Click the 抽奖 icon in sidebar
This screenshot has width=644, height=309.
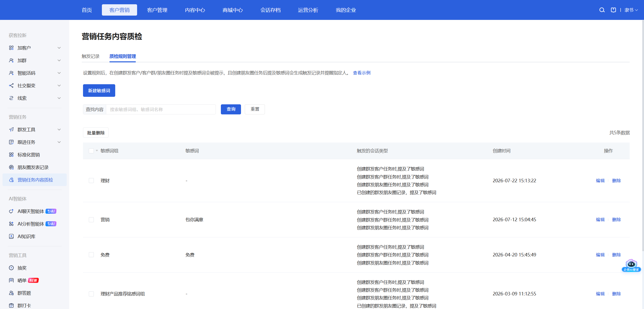pos(11,268)
